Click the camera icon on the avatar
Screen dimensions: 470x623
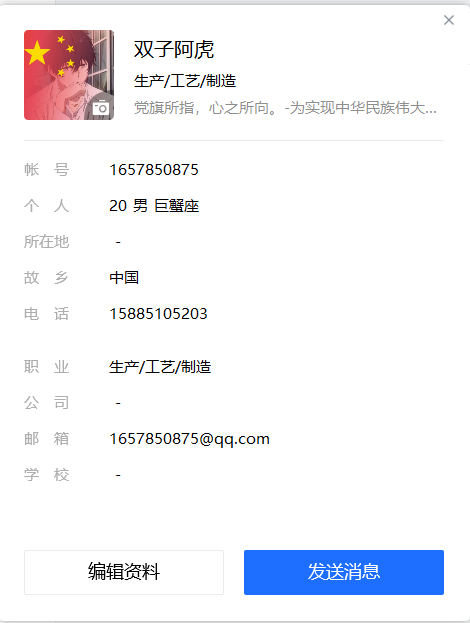tap(101, 108)
